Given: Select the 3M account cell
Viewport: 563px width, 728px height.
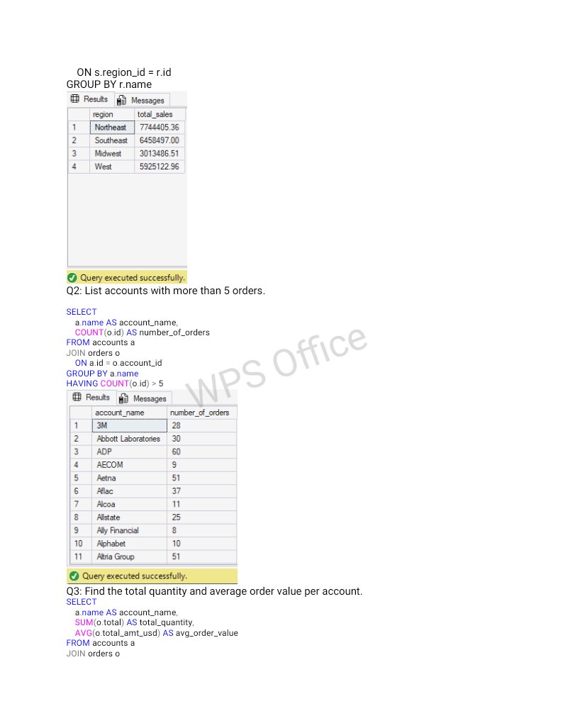Looking at the screenshot, I should (x=130, y=425).
